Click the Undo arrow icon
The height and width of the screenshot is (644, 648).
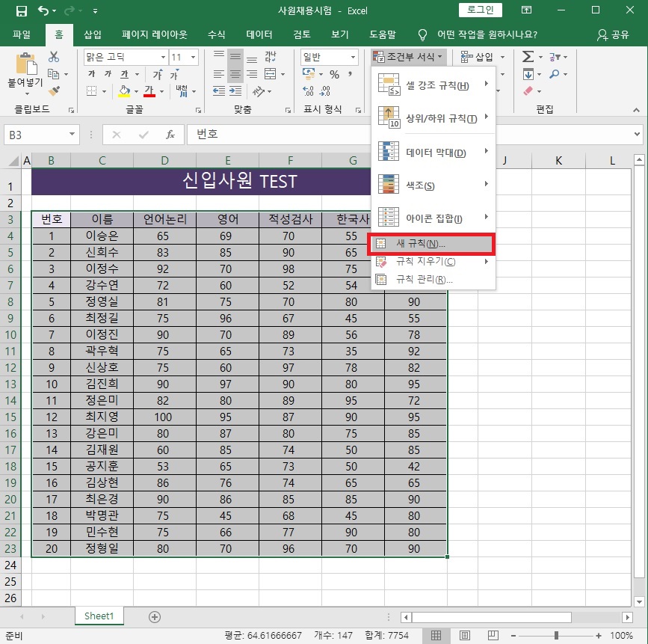tap(43, 10)
